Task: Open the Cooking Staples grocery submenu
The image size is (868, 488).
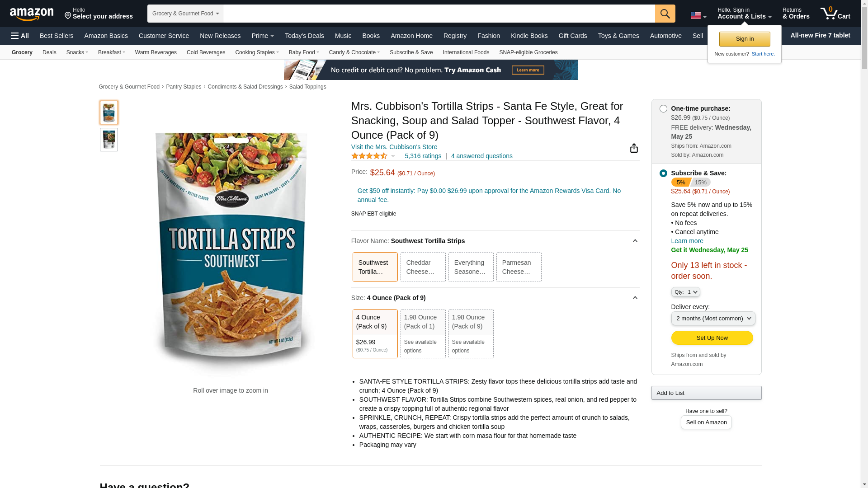Action: click(x=257, y=52)
